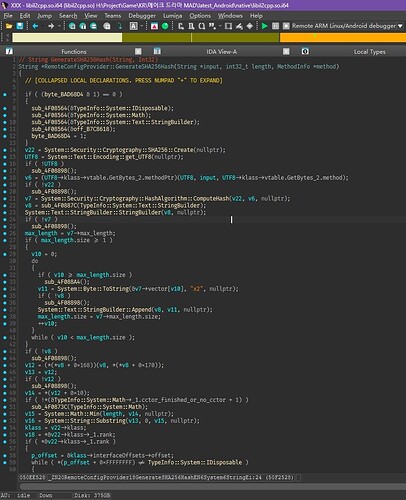Image resolution: width=406 pixels, height=500 pixels.
Task: Click the orange segment of navigation band
Action: pyautogui.click(x=343, y=38)
